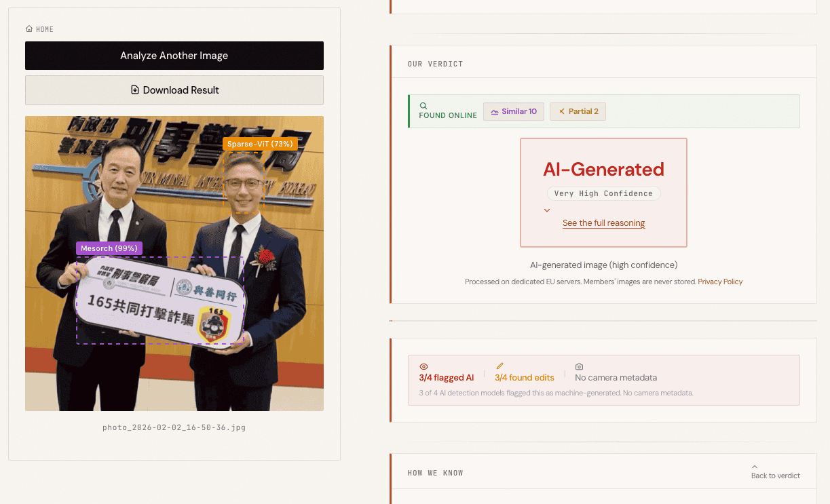The height and width of the screenshot is (504, 830).
Task: Click the icon inside the Similar 10 chip
Action: click(x=495, y=111)
